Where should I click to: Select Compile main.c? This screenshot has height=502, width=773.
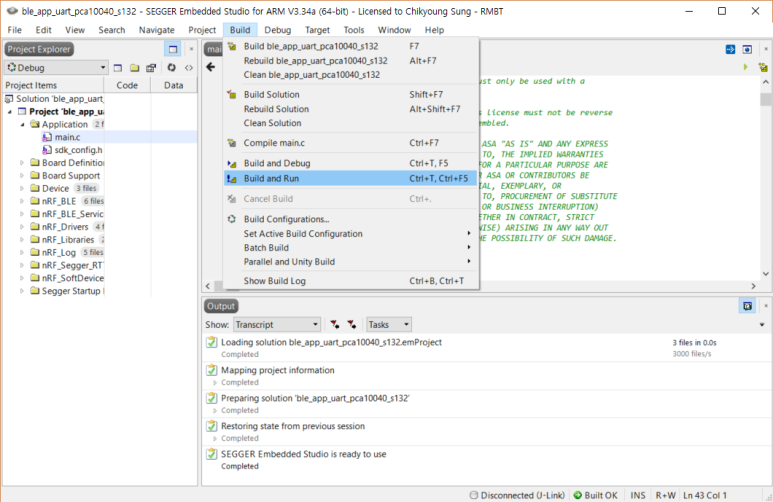[351, 143]
